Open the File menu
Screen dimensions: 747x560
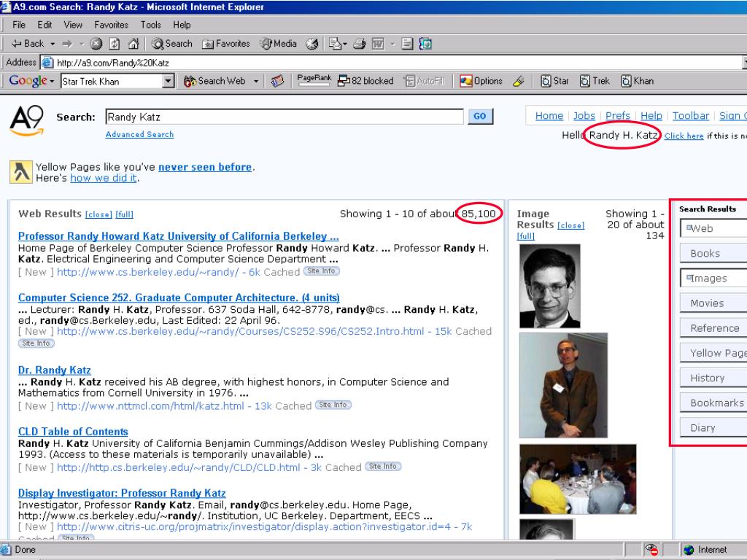coord(19,25)
